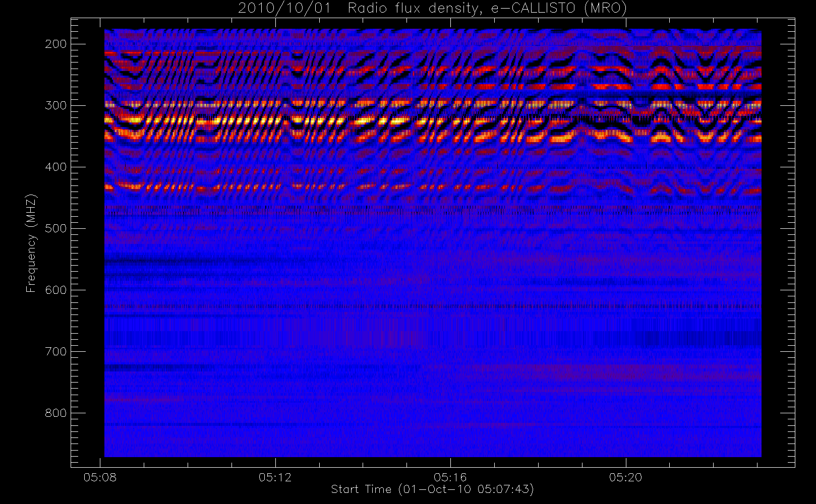Click the 05:16 time tick label
Viewport: 816px width, 504px height.
pos(450,477)
